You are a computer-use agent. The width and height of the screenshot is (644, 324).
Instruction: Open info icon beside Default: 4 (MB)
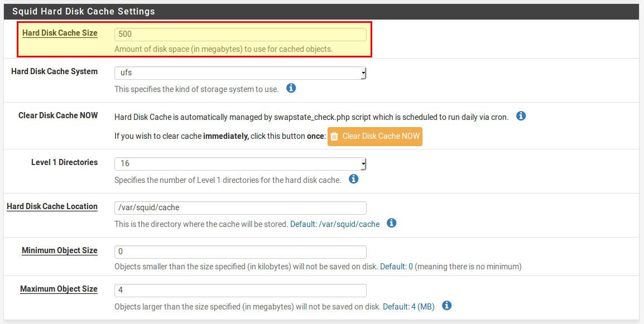[x=446, y=306]
